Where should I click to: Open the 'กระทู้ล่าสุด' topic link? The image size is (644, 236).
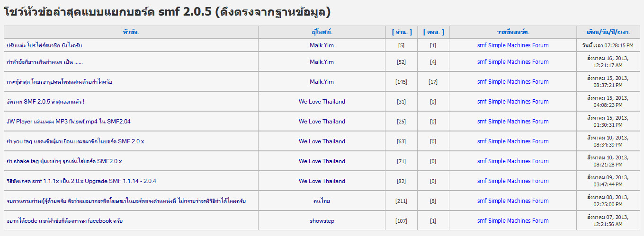tap(59, 82)
